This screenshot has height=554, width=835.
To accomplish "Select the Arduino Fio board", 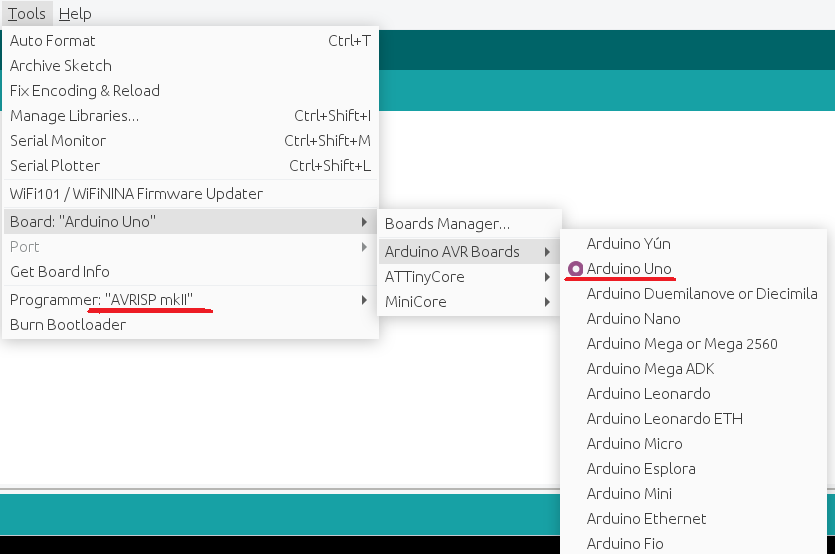I will (693, 543).
